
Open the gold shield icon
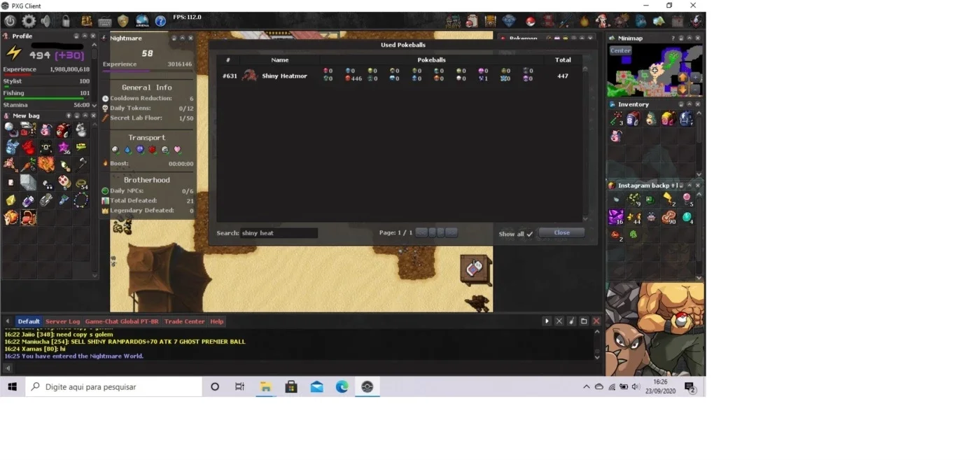pyautogui.click(x=123, y=22)
